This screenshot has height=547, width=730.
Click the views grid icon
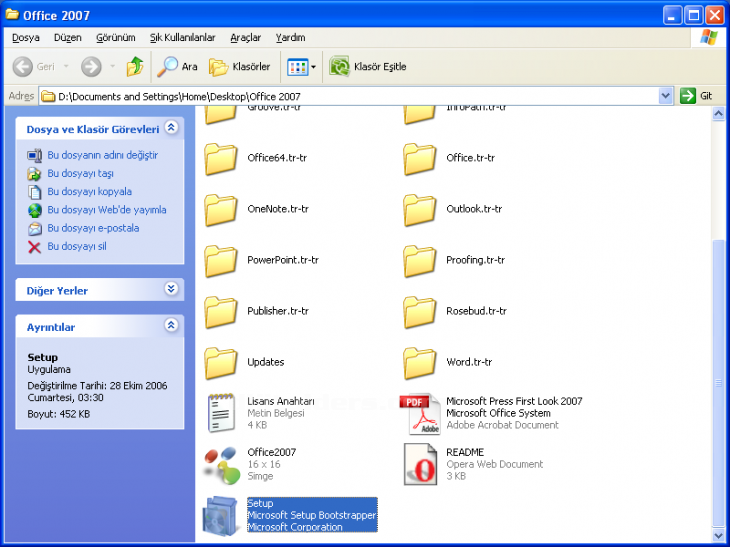coord(297,67)
